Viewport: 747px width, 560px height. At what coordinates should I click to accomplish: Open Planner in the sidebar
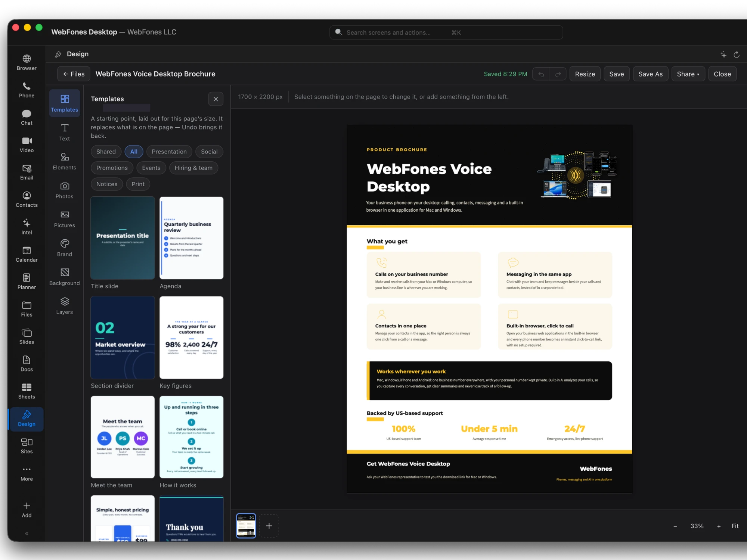click(27, 281)
